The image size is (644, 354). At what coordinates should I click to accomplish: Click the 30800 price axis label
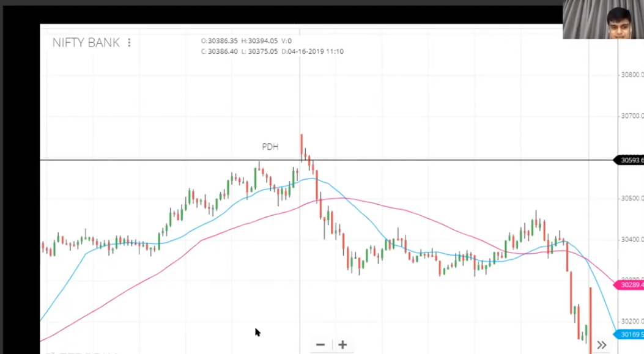pos(632,75)
